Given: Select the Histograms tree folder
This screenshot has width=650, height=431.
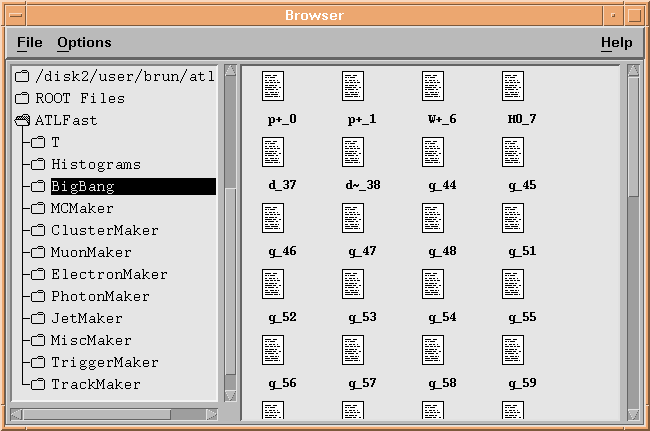Looking at the screenshot, I should point(95,165).
